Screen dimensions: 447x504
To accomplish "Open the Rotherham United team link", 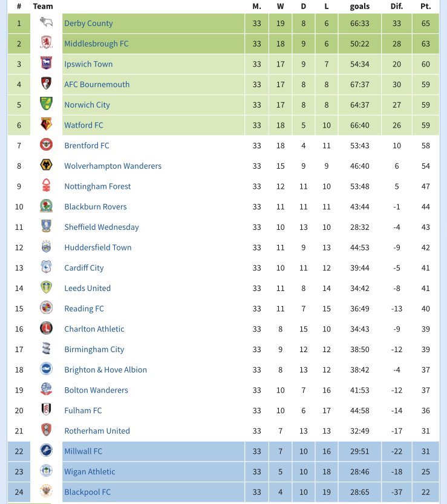I will (97, 431).
